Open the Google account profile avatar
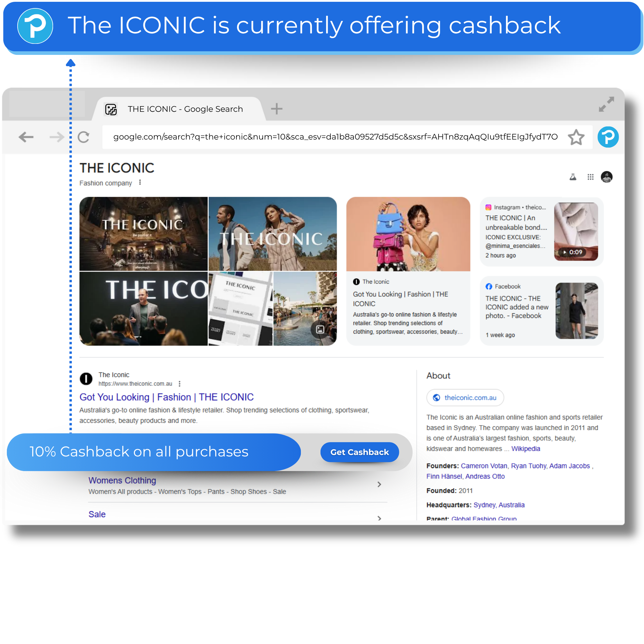 [x=606, y=177]
